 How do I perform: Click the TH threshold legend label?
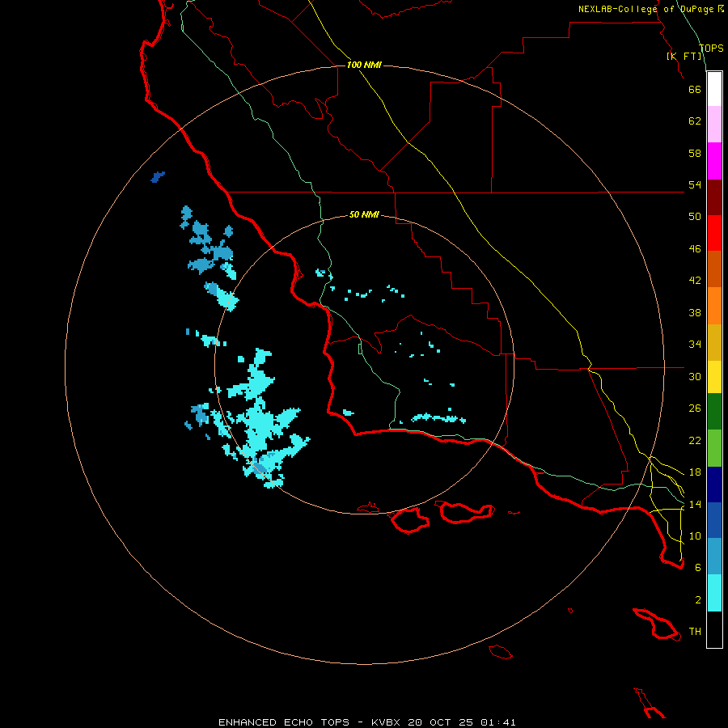pyautogui.click(x=695, y=632)
